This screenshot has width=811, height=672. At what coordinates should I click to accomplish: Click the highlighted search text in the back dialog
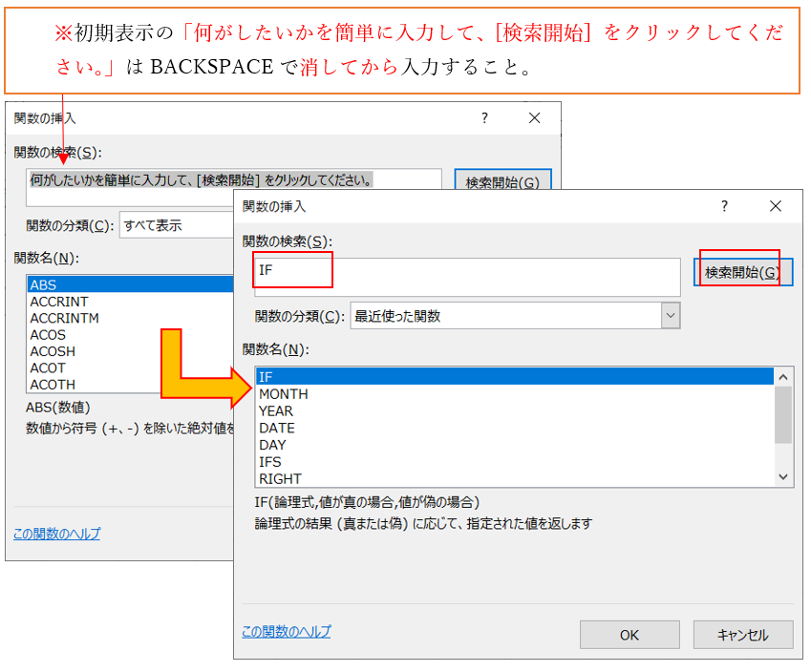click(201, 179)
